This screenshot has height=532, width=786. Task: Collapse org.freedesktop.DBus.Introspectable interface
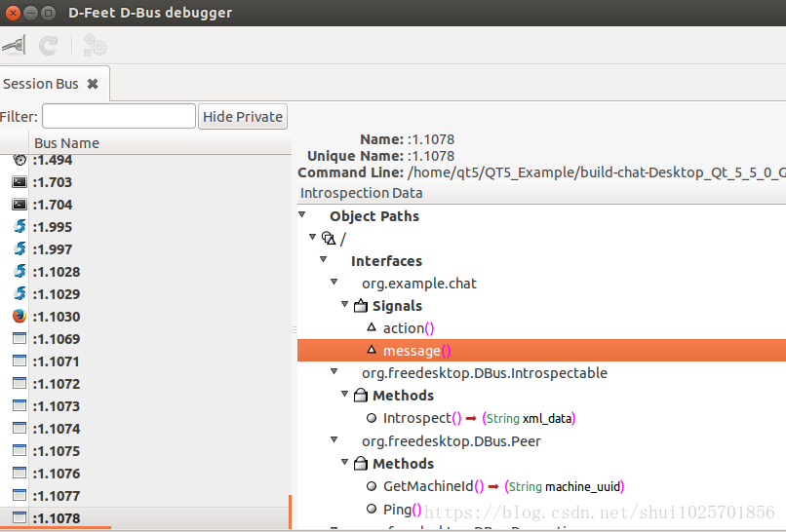pos(334,371)
